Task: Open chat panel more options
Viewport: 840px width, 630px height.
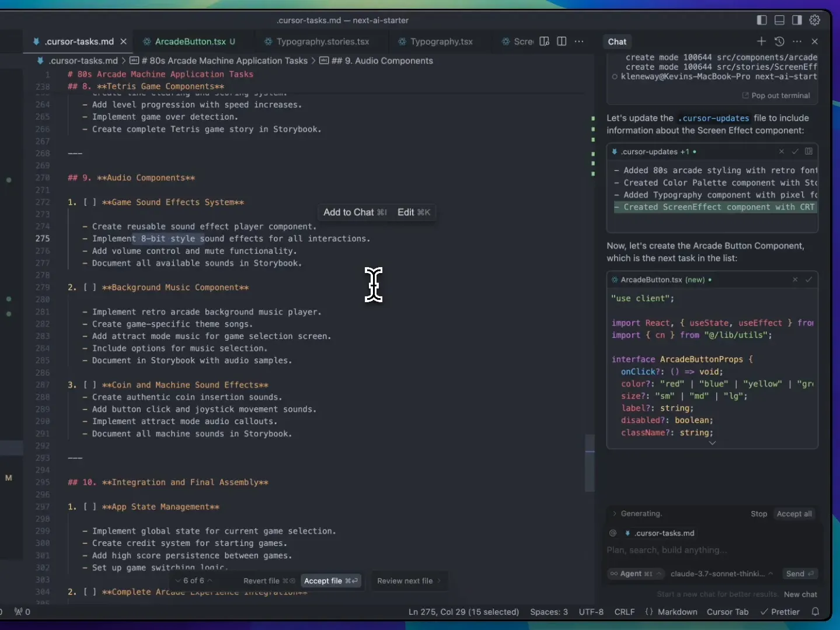Action: coord(797,41)
